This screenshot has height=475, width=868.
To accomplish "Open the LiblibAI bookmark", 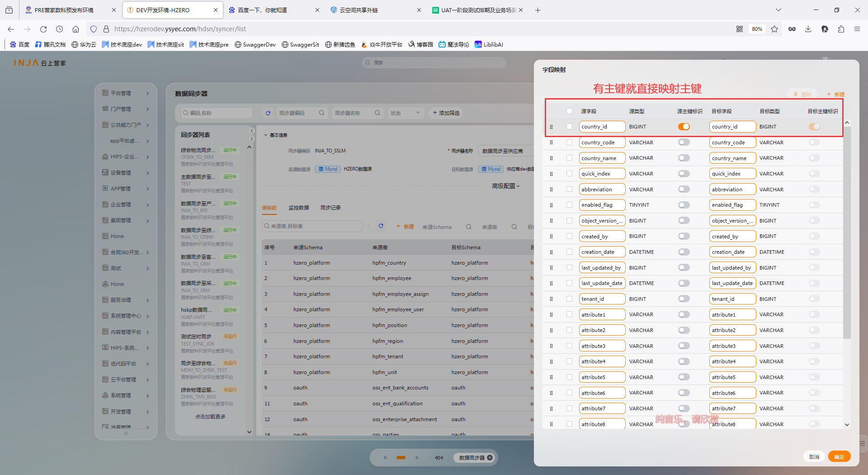I will pyautogui.click(x=489, y=44).
